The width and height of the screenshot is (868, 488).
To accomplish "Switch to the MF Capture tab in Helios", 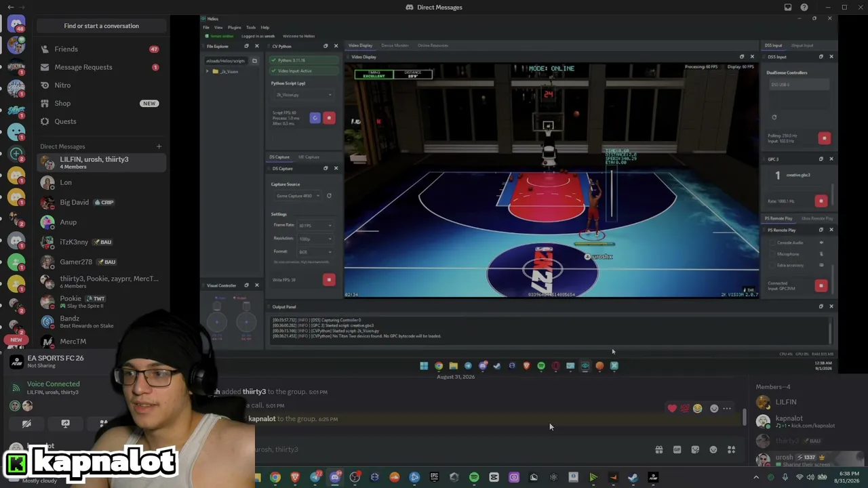I will (x=309, y=157).
